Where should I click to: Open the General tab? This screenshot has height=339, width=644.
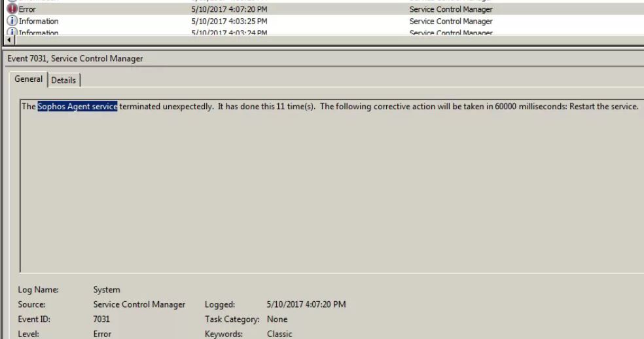(28, 79)
